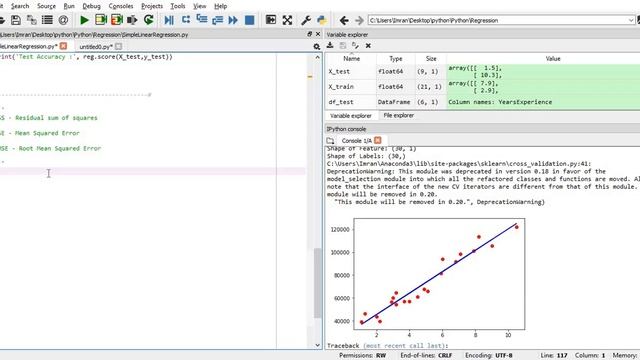Go back with the left arrow icon
The height and width of the screenshot is (360, 640).
pyautogui.click(x=344, y=20)
